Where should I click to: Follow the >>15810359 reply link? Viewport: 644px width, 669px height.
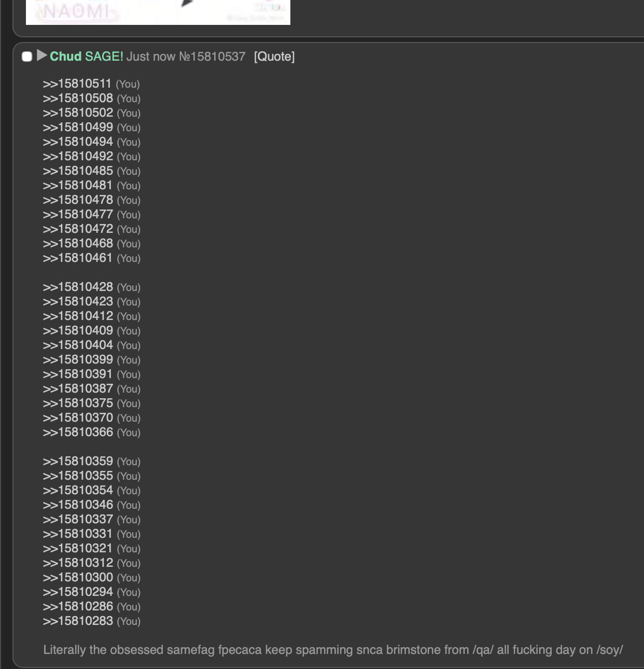click(78, 462)
